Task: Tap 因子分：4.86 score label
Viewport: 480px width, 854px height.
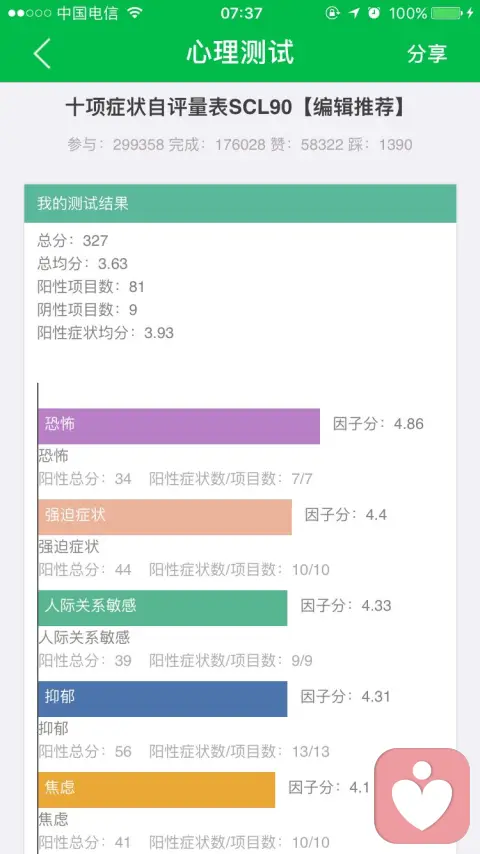Action: click(378, 424)
